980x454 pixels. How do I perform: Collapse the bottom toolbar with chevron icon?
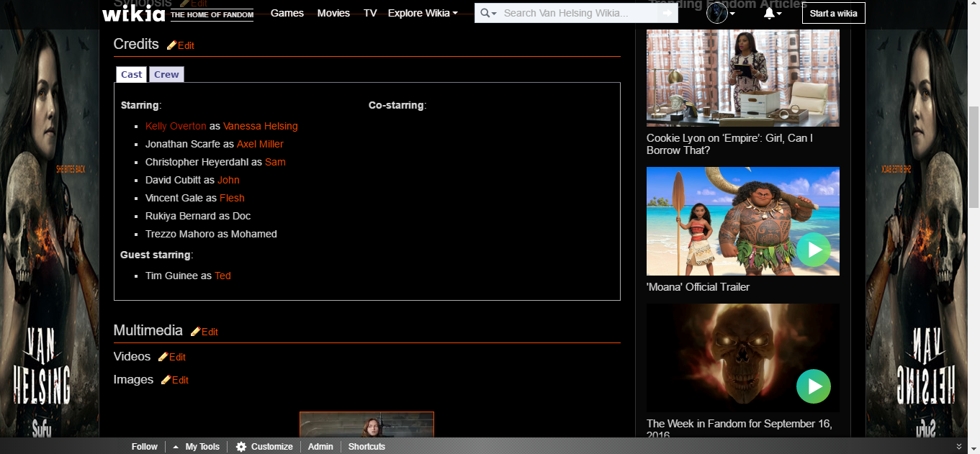[958, 447]
